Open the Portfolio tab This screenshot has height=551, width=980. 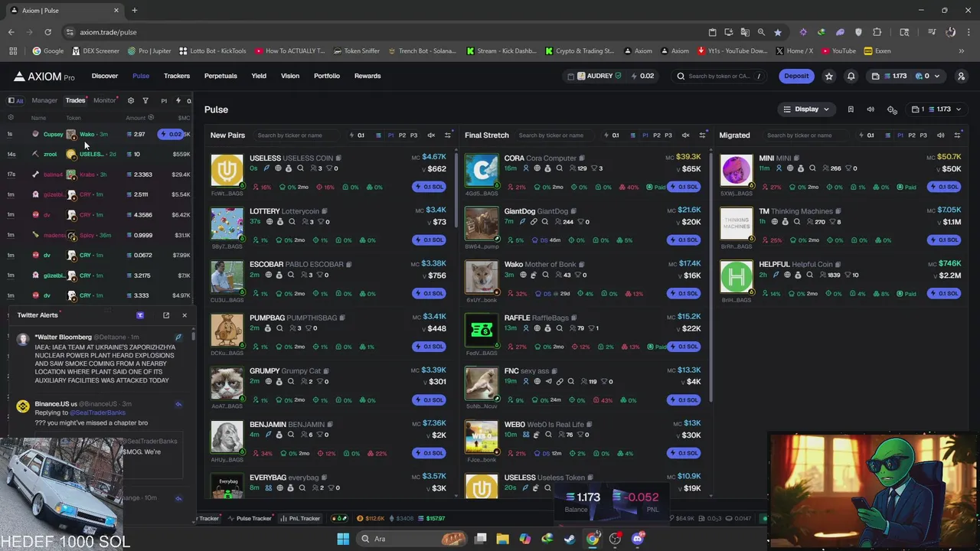tap(327, 76)
